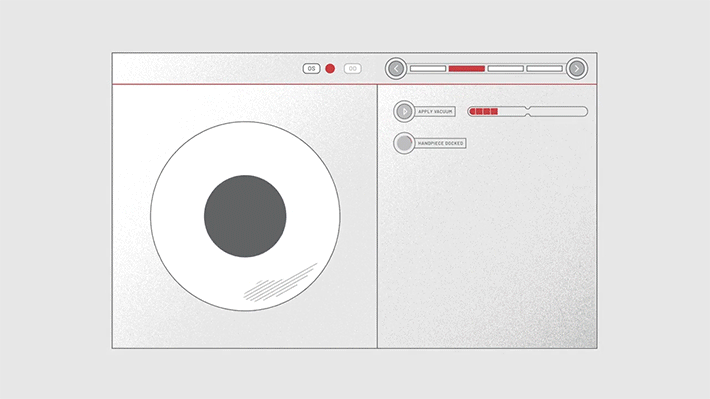Click the red dot between OS and OD
Viewport: 710px width, 399px height.
click(330, 68)
